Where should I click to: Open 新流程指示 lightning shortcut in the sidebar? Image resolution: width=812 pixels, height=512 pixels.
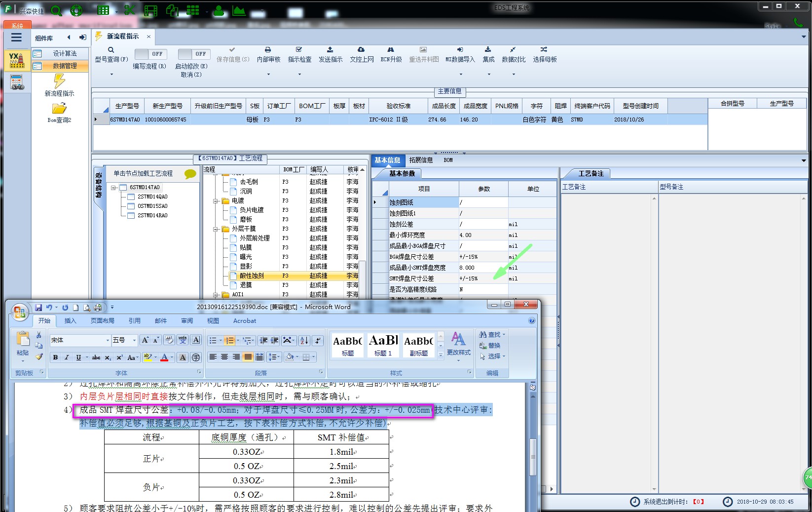(x=60, y=85)
